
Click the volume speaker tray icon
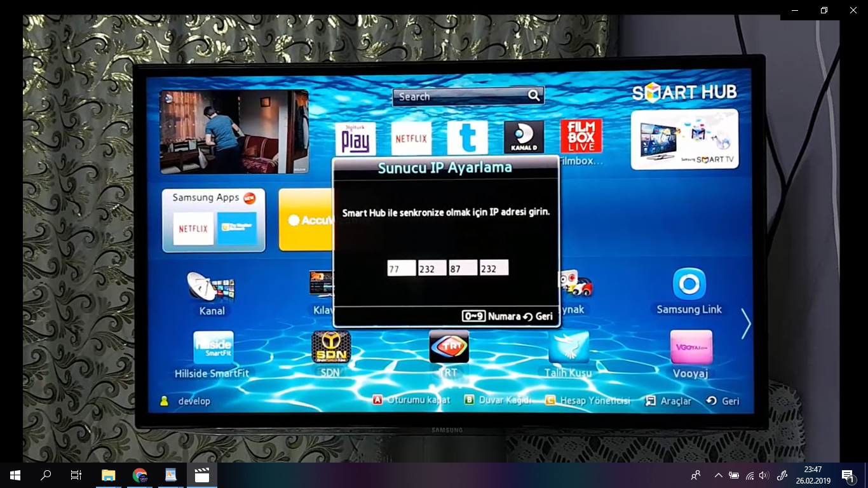click(764, 475)
